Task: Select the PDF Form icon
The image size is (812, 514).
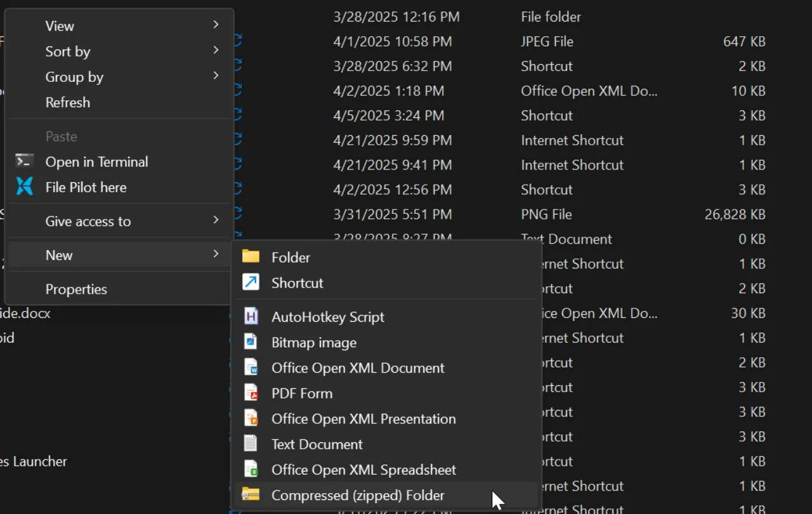Action: [x=251, y=393]
